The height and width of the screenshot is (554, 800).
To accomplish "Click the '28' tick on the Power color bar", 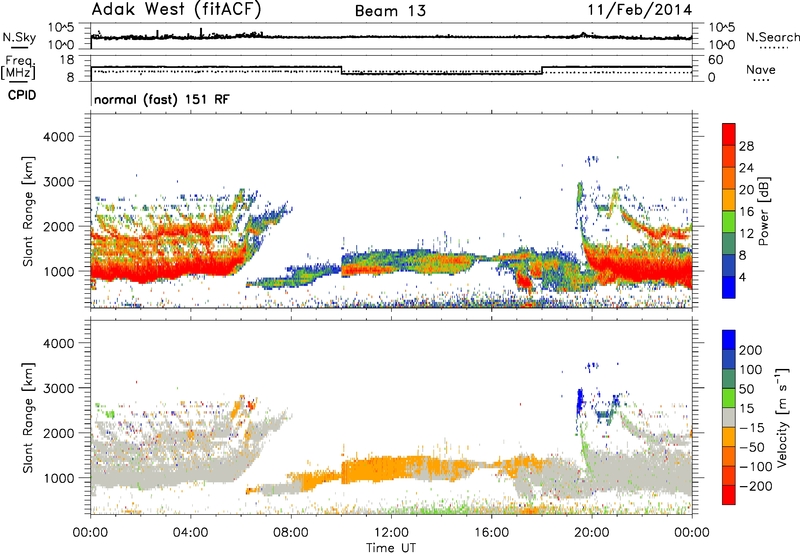I will pyautogui.click(x=746, y=146).
